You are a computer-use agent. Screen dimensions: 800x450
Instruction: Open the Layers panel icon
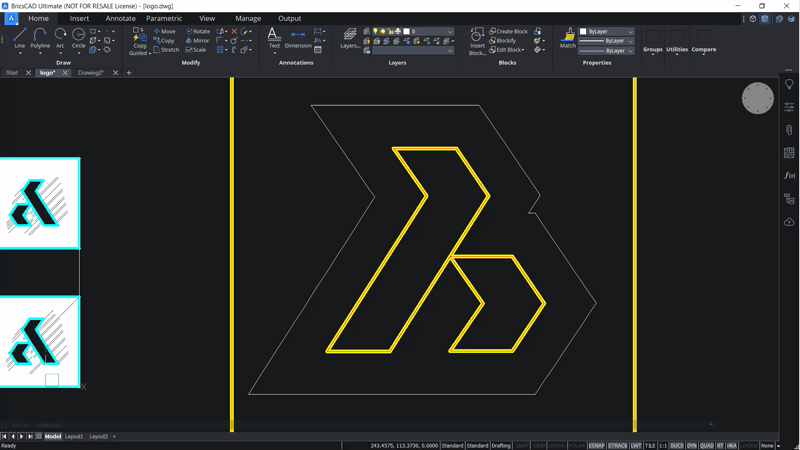point(350,38)
